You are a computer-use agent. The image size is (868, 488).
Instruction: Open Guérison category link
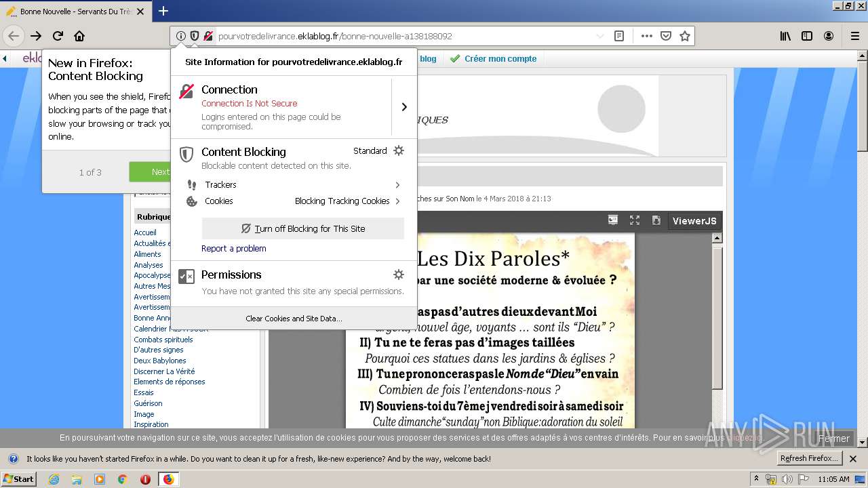148,403
